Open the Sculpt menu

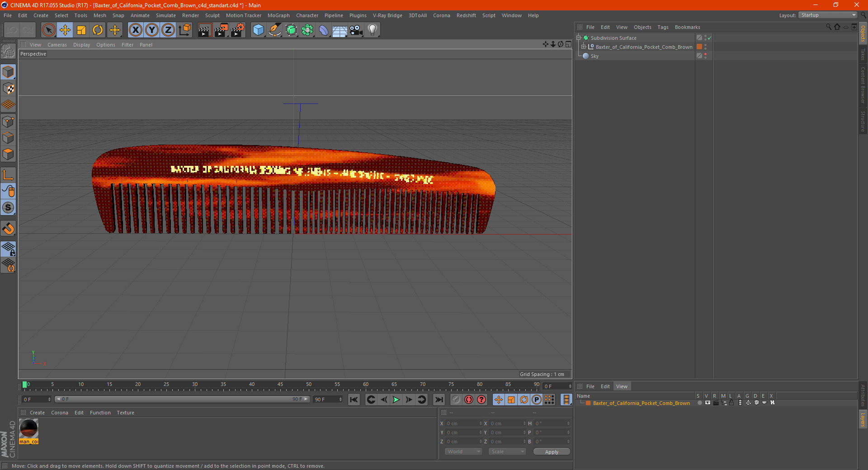212,15
